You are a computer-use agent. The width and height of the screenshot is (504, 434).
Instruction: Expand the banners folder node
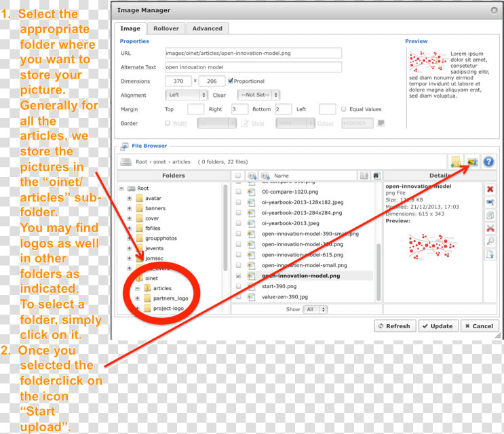(x=129, y=208)
